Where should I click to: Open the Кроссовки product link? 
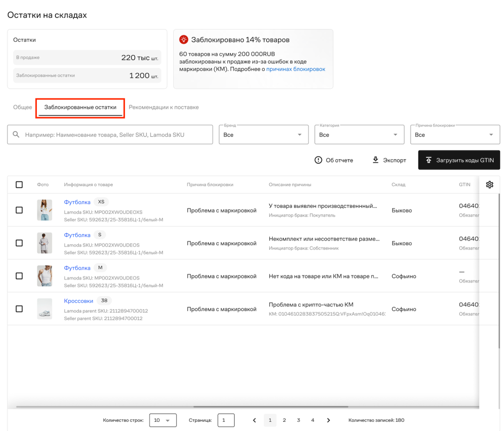(x=78, y=301)
